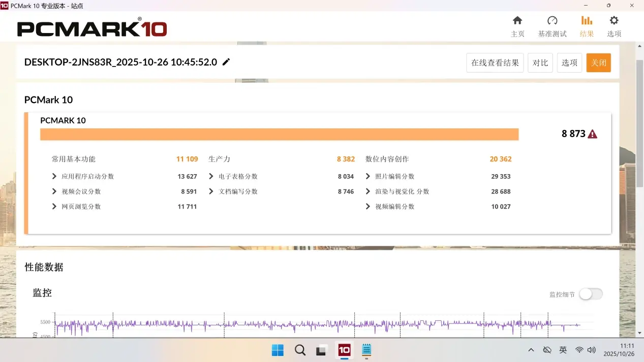Click value 29 353
The width and height of the screenshot is (644, 362).
(x=501, y=177)
